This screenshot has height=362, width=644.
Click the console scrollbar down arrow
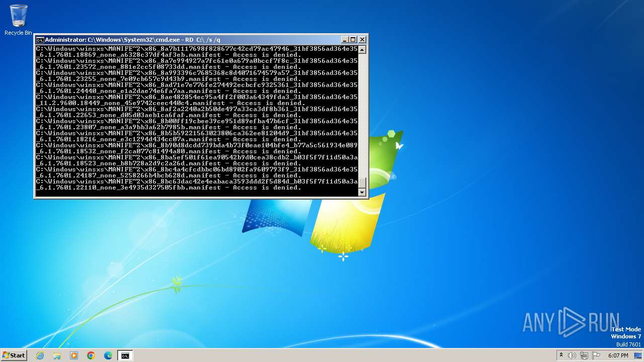point(362,192)
